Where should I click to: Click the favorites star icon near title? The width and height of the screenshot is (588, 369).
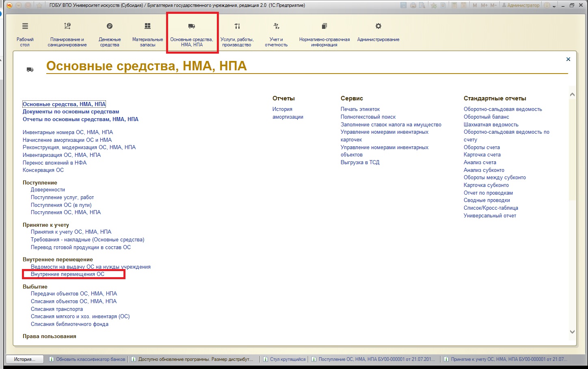[39, 5]
